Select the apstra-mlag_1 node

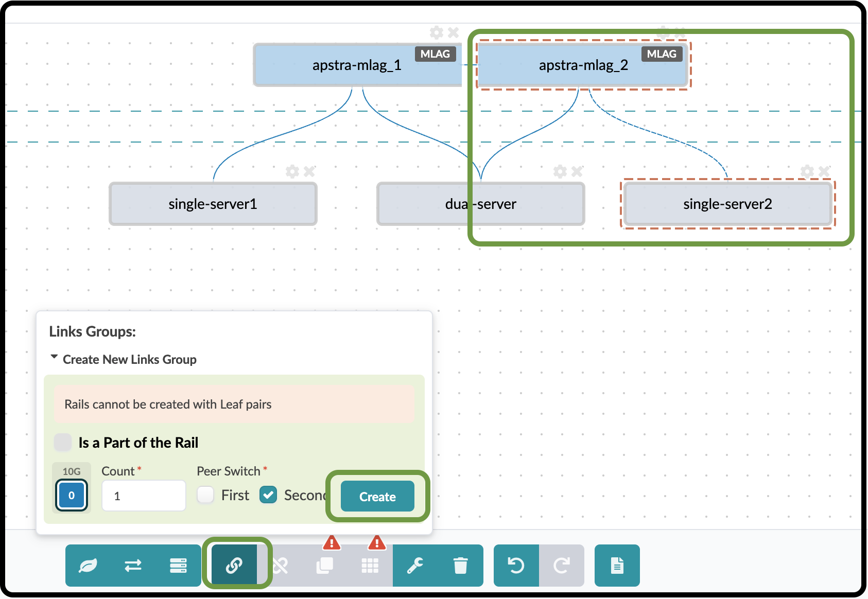tap(357, 65)
